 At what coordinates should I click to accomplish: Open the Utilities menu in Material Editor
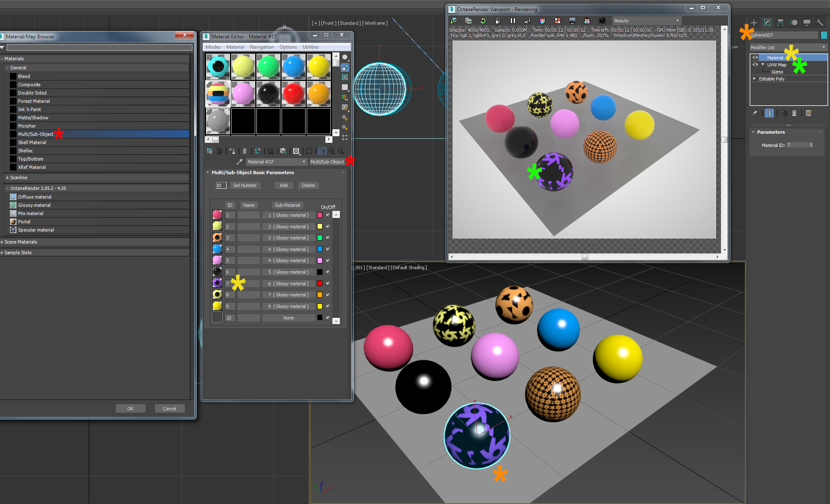[311, 47]
